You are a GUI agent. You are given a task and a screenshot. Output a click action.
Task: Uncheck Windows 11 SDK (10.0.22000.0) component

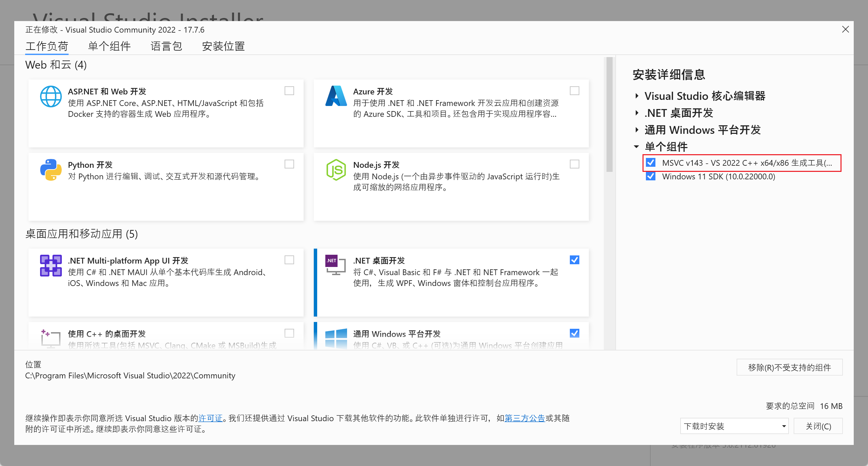tap(651, 176)
